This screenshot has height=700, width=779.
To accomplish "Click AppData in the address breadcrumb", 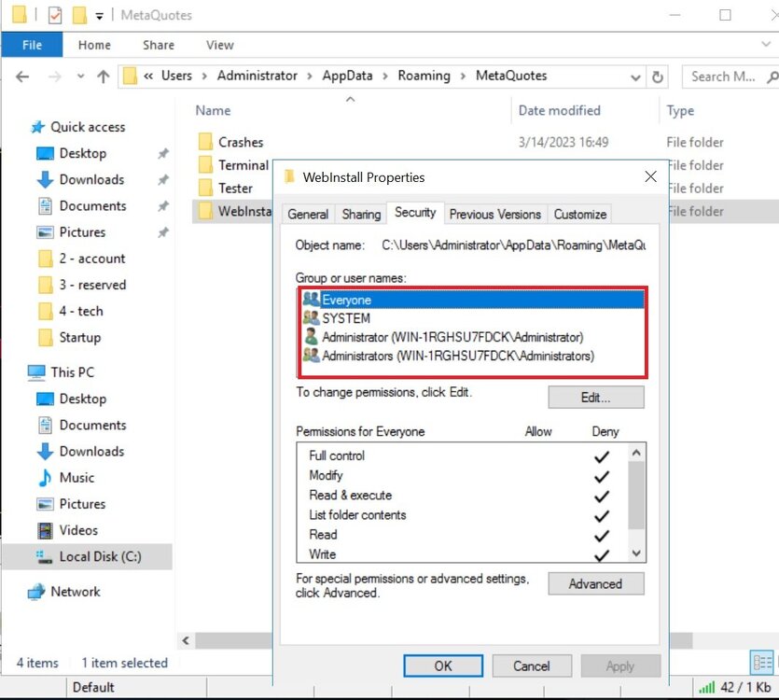I will point(347,76).
